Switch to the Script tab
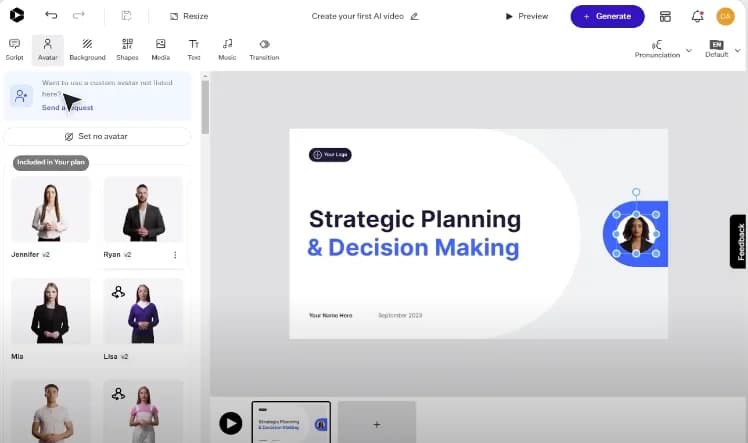The image size is (748, 443). coord(14,50)
